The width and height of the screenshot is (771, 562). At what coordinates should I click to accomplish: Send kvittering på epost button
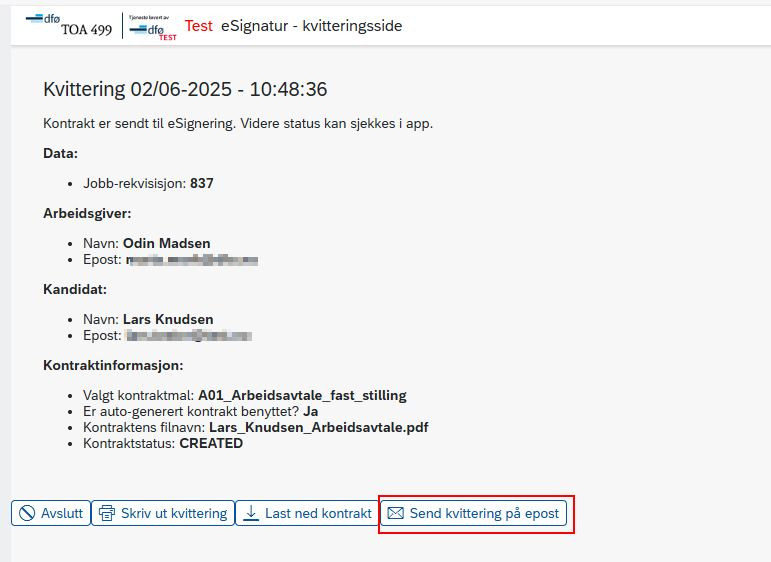click(474, 513)
